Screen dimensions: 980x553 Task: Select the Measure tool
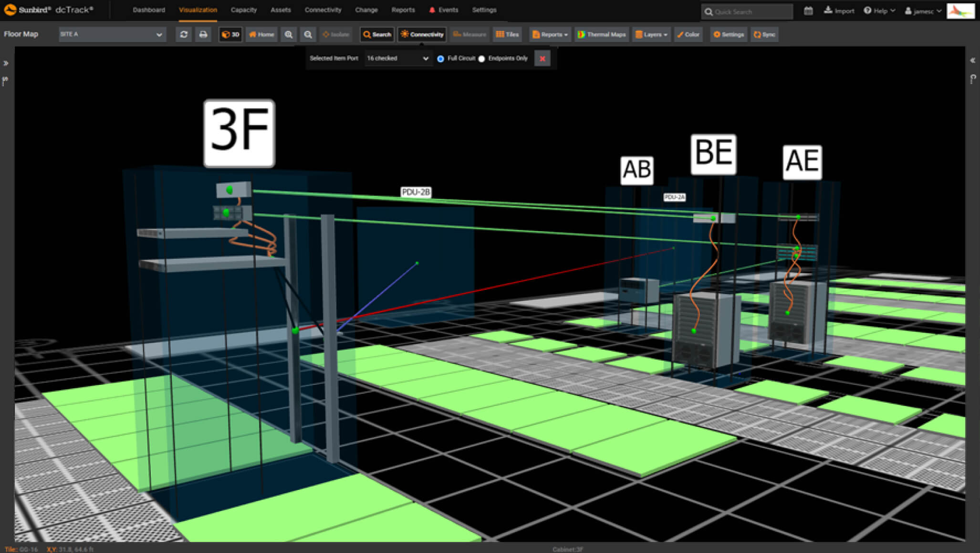coord(469,34)
